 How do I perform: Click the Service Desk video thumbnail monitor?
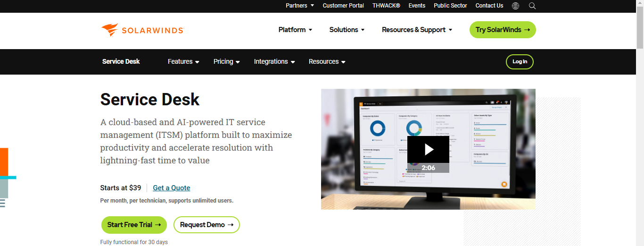coord(428,149)
